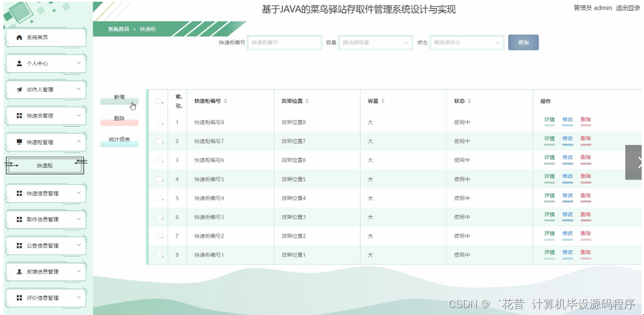Click the 快递员管理 grid icon
644x315 pixels.
20,116
